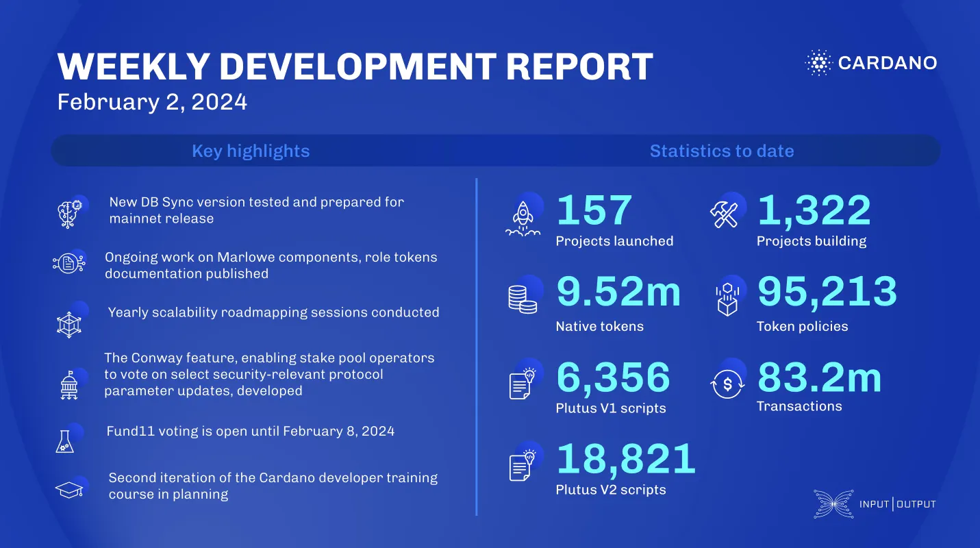Image resolution: width=980 pixels, height=548 pixels.
Task: Click the Token policies cube icon
Action: [728, 298]
